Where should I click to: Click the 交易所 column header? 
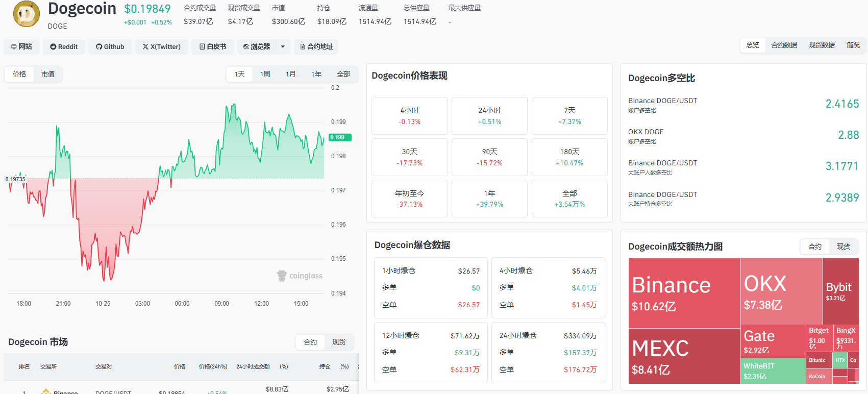48,366
